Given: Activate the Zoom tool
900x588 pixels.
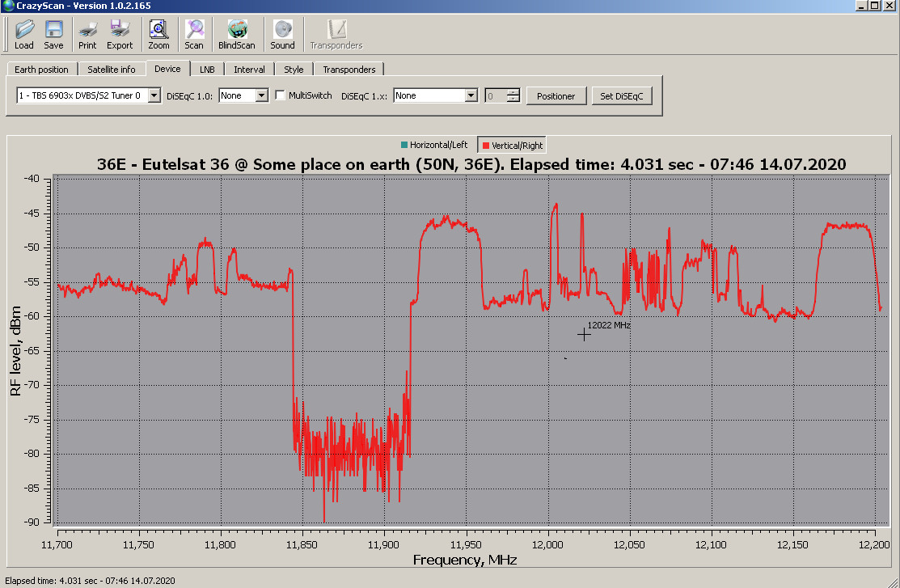Looking at the screenshot, I should [158, 35].
